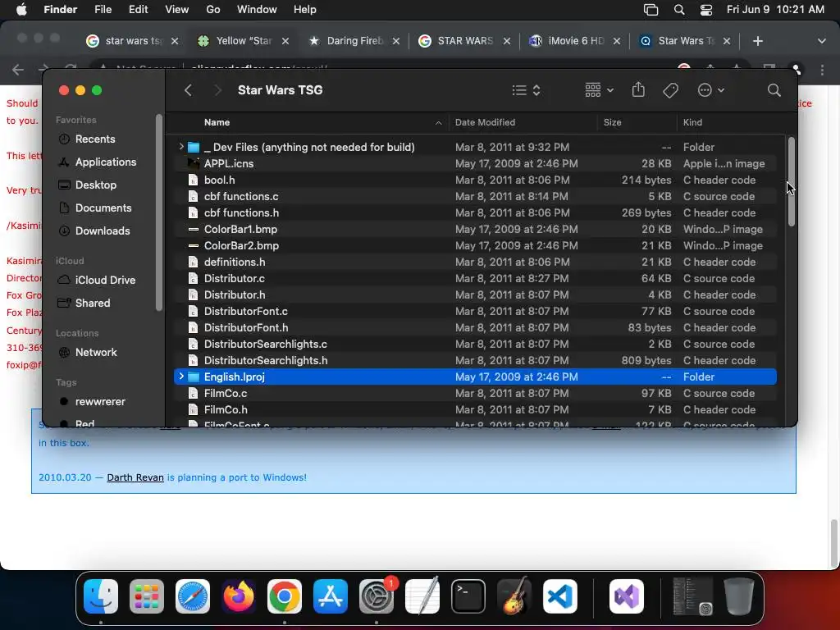
Task: Launch GarageBand from the Dock
Action: click(x=514, y=596)
